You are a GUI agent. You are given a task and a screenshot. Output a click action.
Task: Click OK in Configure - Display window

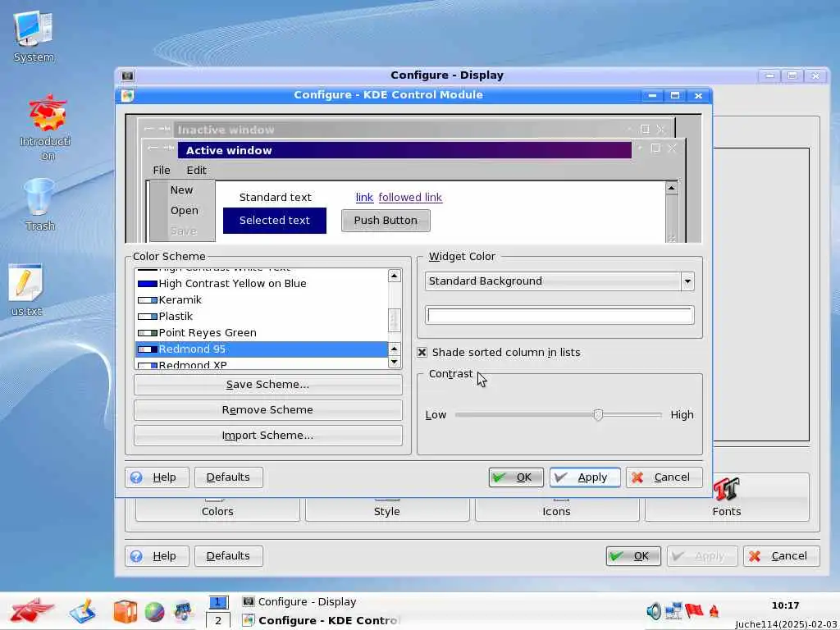tap(633, 556)
